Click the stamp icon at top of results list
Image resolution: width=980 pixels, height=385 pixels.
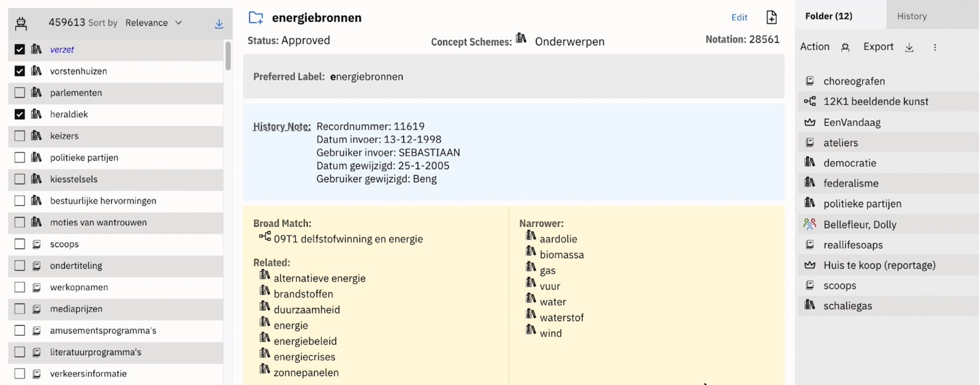(x=21, y=23)
